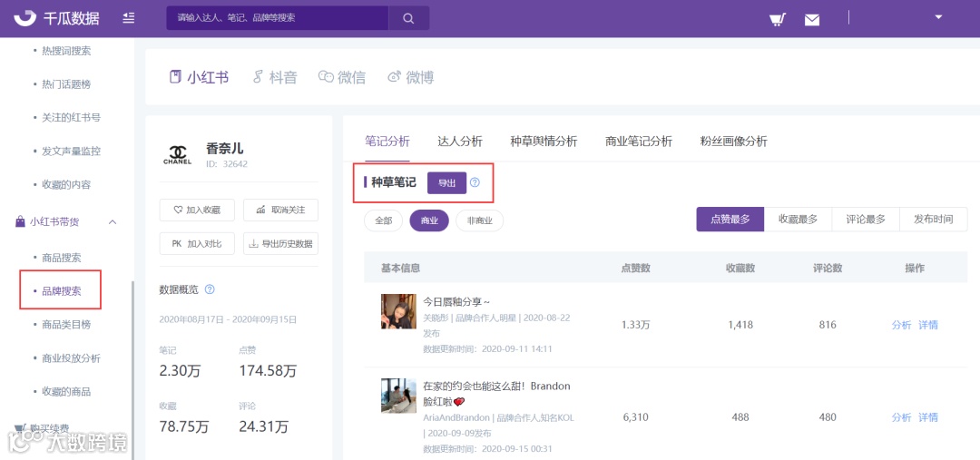980x460 pixels.
Task: Click the search magnifier button
Action: pyautogui.click(x=408, y=18)
